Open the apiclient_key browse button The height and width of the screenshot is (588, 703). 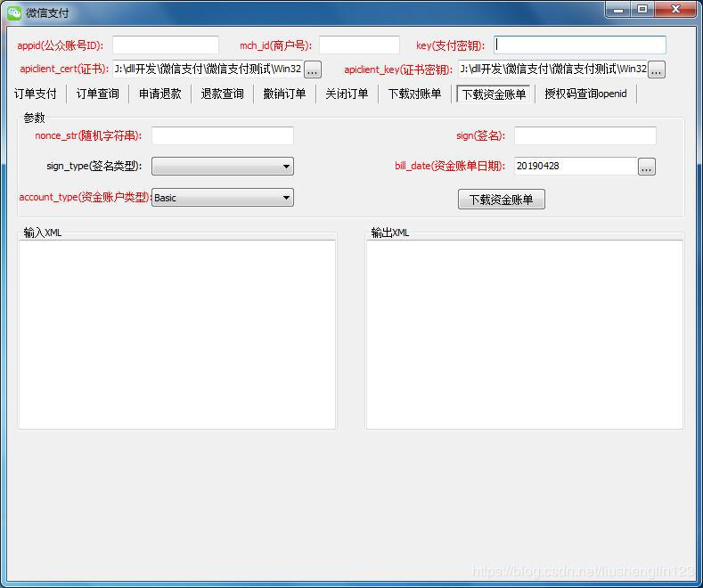click(x=657, y=69)
